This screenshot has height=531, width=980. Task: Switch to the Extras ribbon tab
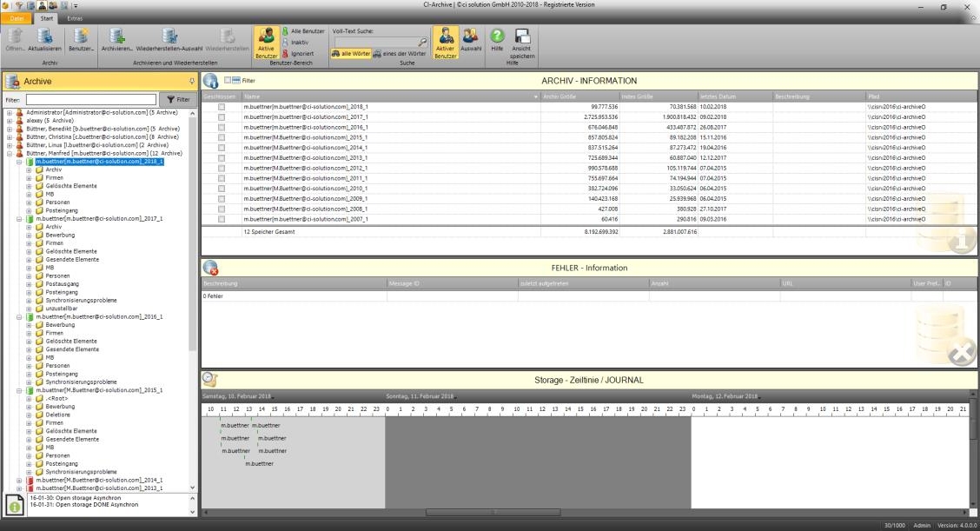[x=75, y=19]
